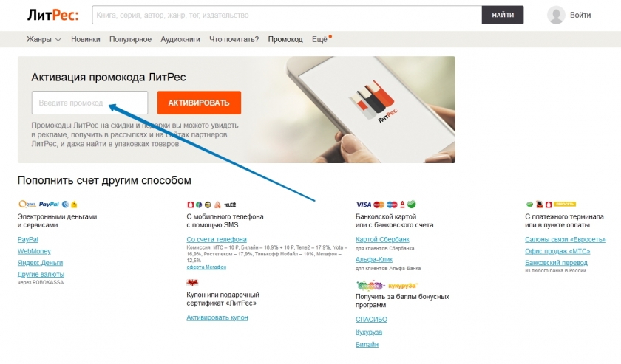The height and width of the screenshot is (364, 621).
Task: Click the yellow Евросеть terminal icon
Action: (x=564, y=205)
